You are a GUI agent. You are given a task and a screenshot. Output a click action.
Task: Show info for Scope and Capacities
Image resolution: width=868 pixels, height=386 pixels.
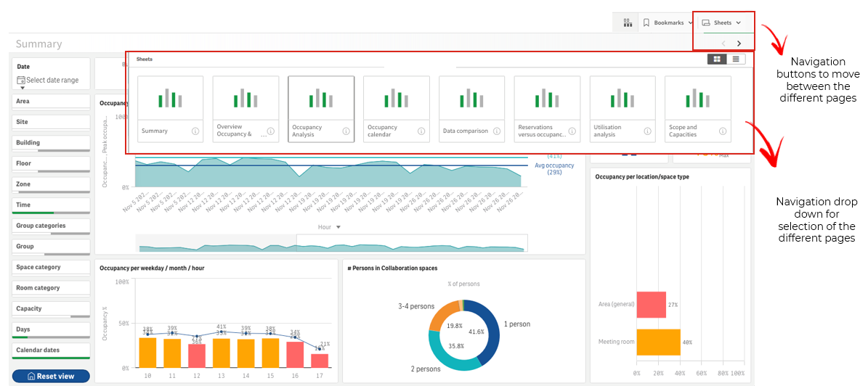pyautogui.click(x=723, y=131)
